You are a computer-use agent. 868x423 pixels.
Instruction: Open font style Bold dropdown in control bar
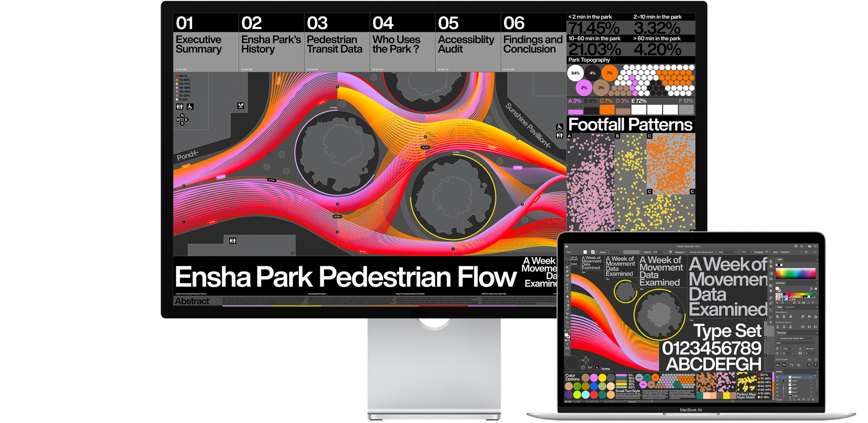click(x=735, y=252)
